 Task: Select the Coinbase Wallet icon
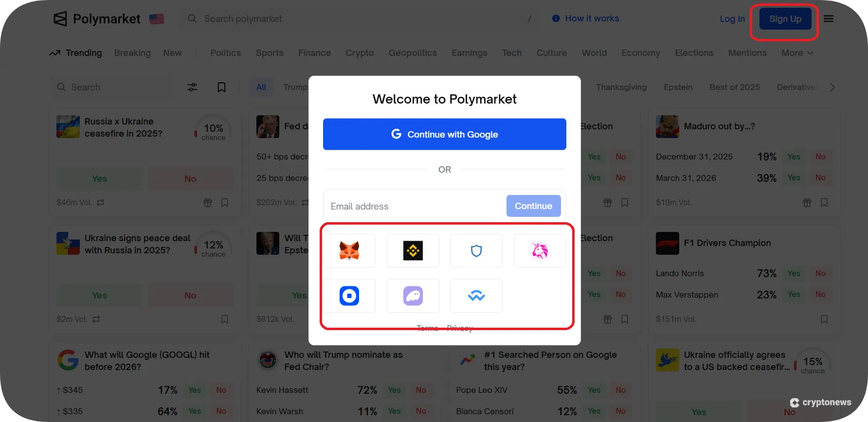[x=349, y=296]
